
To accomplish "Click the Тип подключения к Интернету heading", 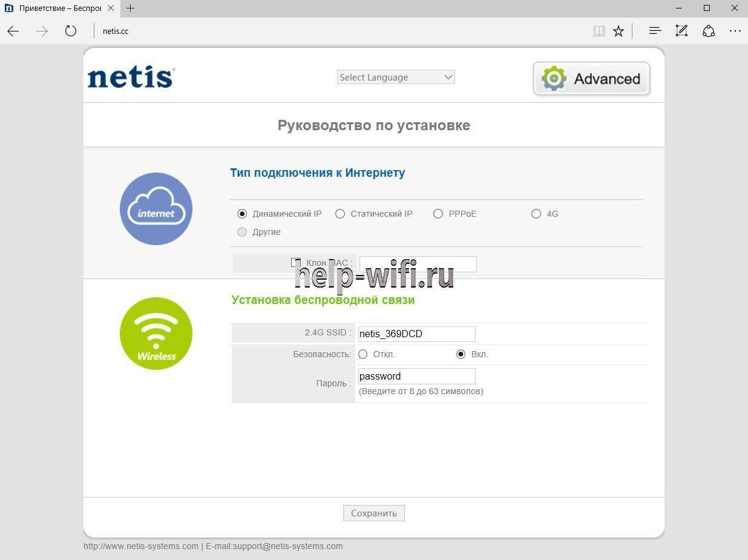I will coord(318,173).
